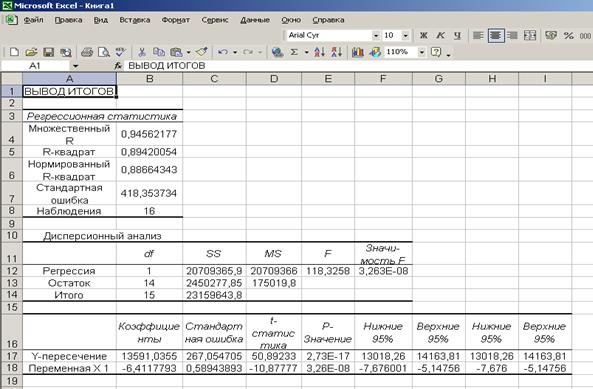Screen dimensions: 593x389
Task: Open Print Preview
Action: coord(104,52)
